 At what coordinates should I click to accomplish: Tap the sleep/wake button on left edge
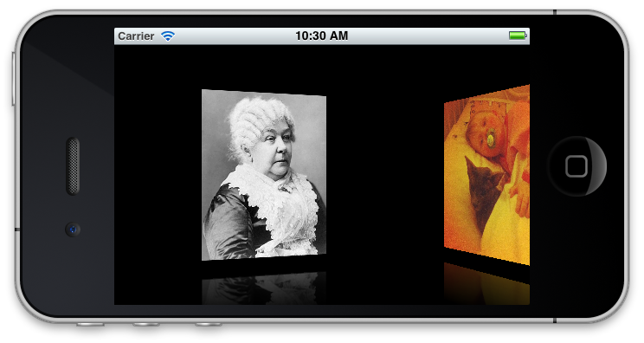pyautogui.click(x=14, y=79)
